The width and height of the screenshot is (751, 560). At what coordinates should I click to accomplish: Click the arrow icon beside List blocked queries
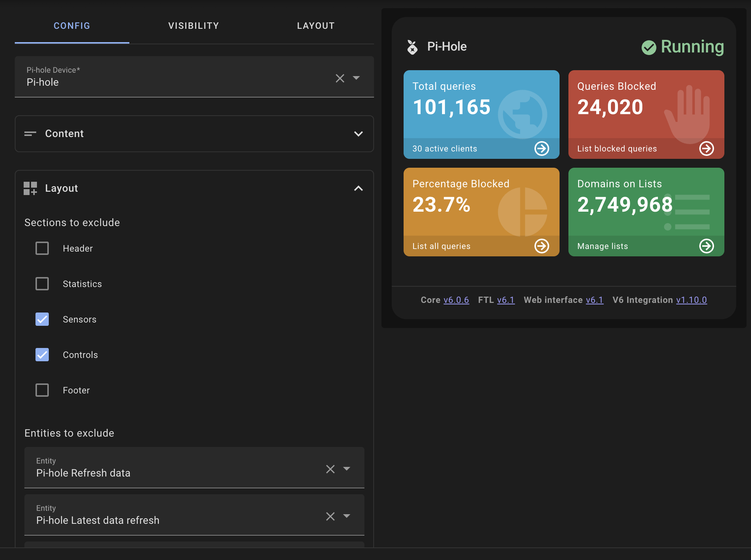[706, 148]
